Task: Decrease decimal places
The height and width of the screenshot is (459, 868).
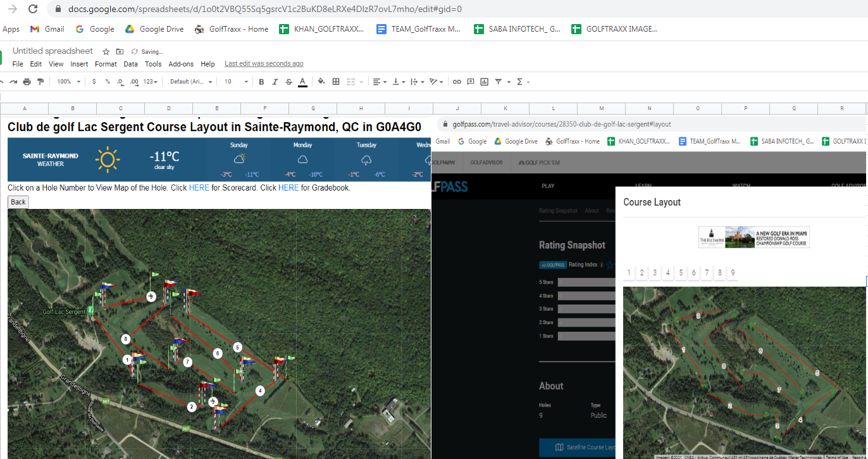Action: click(x=120, y=82)
